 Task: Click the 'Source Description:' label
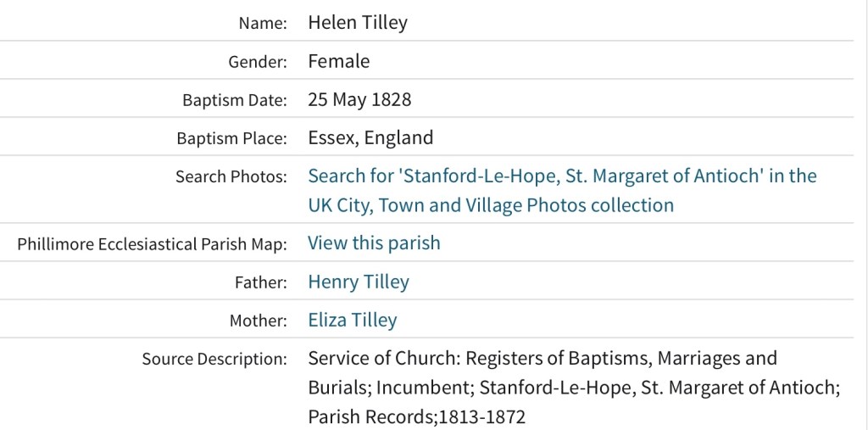coord(214,359)
